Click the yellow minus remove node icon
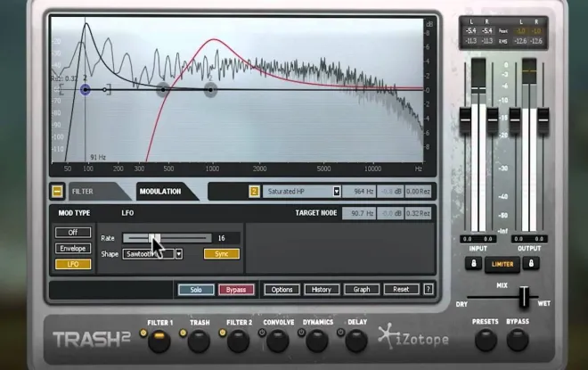 pos(57,192)
